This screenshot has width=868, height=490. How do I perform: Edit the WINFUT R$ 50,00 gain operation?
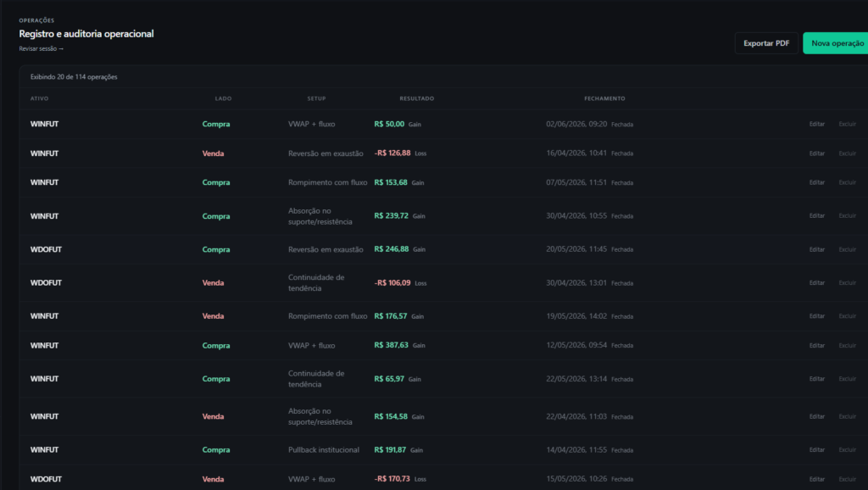coord(816,124)
